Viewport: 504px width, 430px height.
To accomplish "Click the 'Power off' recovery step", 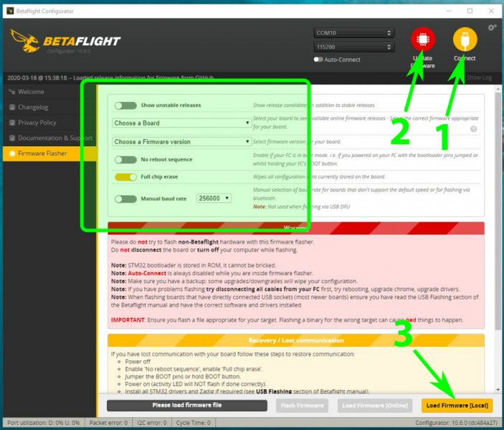I will pos(138,361).
